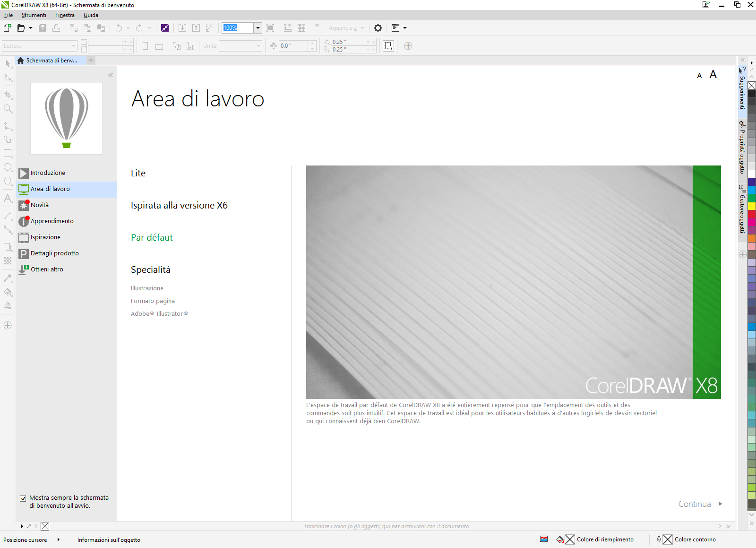Select the Ellipse tool
Viewport: 756px width, 548px height.
point(8,167)
